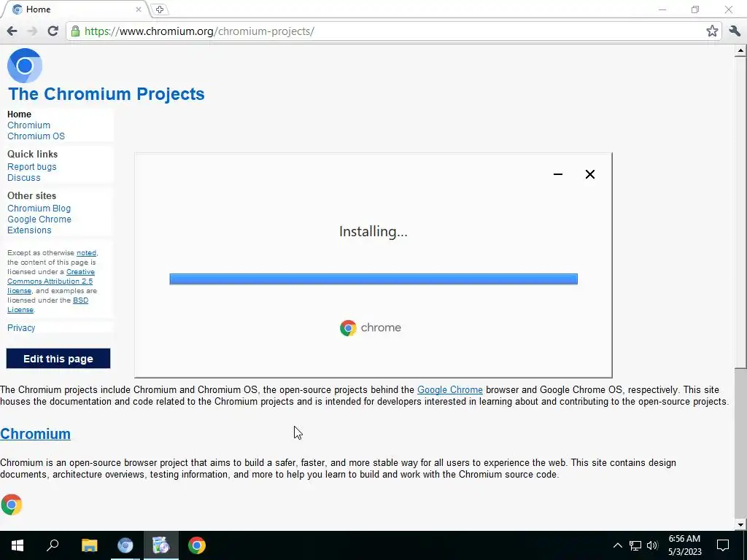
Task: Click the Google Chrome taskbar icon
Action: pos(197,545)
